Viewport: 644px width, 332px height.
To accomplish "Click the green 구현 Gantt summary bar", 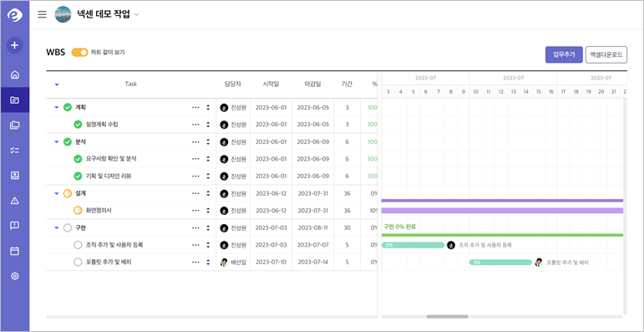I will pos(502,235).
